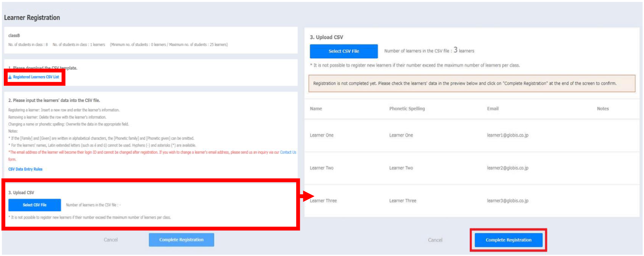Open the Registered Learners CSV List link

click(x=36, y=77)
